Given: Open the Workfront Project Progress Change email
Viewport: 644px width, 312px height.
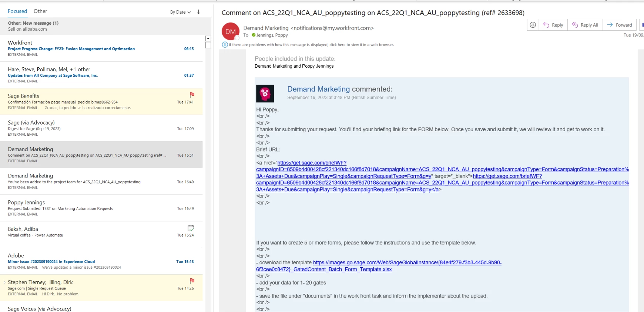Looking at the screenshot, I should [101, 48].
